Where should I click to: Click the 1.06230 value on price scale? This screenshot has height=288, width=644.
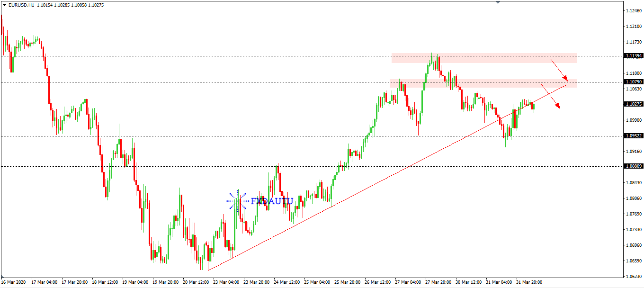click(633, 276)
